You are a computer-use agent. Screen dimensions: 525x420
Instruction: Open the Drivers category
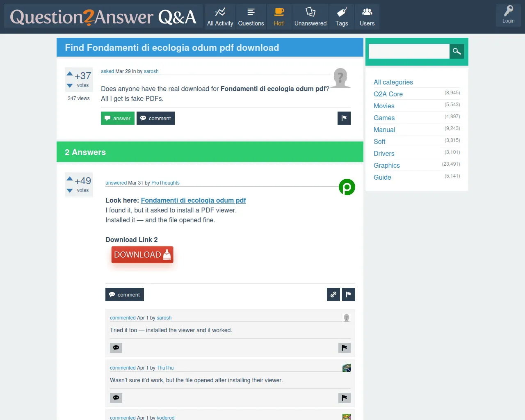pyautogui.click(x=384, y=153)
